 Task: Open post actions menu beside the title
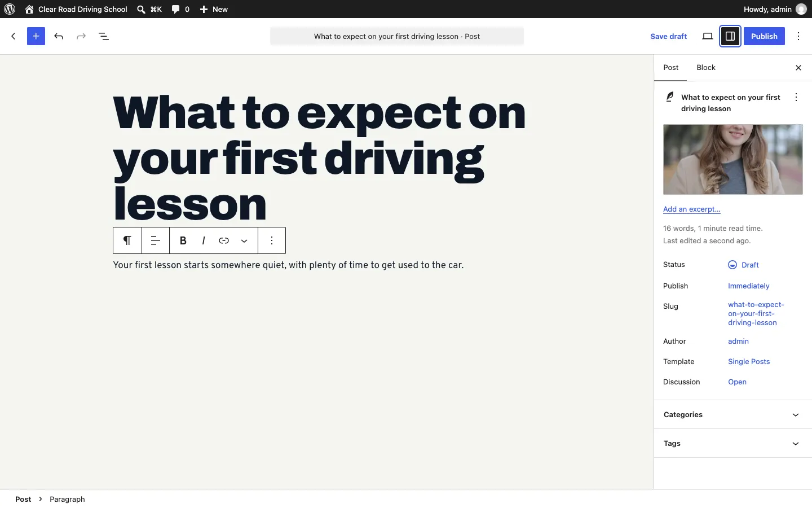pos(796,97)
